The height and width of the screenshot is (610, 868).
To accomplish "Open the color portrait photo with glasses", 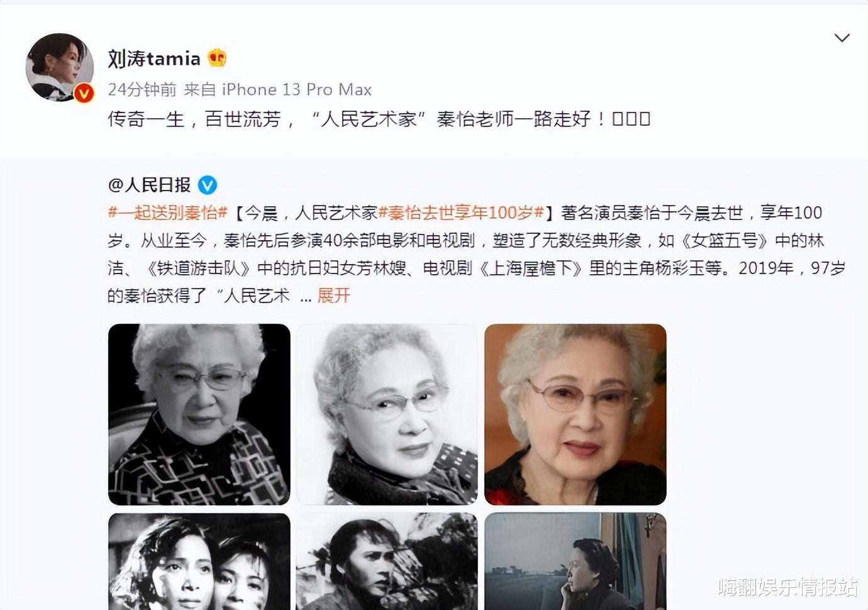I will (575, 414).
